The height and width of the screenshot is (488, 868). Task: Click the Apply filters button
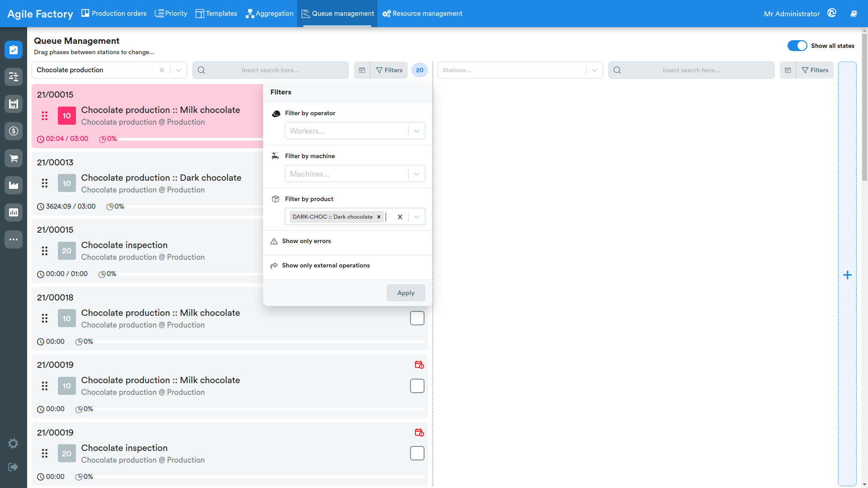406,293
